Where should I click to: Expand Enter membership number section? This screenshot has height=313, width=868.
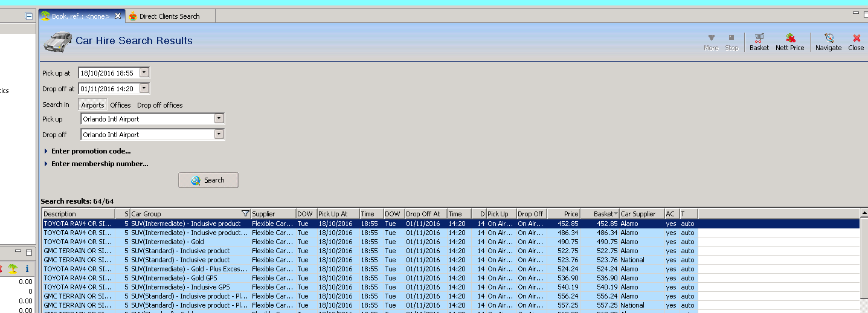[x=96, y=164]
